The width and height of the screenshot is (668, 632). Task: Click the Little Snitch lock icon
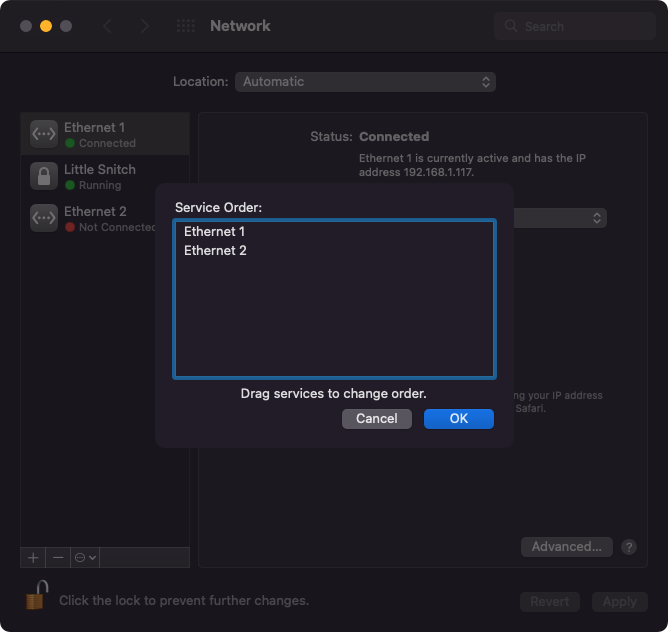[44, 176]
